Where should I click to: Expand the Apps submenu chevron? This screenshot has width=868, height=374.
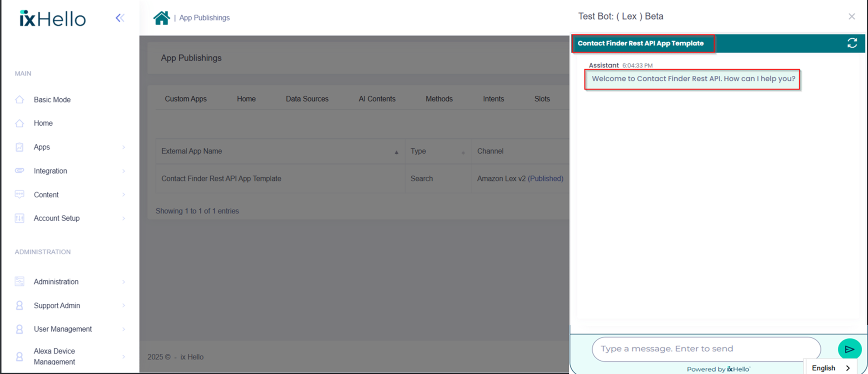pyautogui.click(x=124, y=147)
